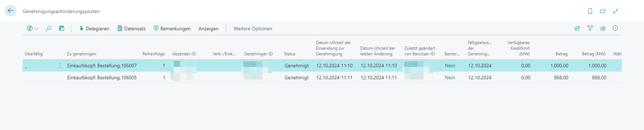Click Nein link in 106005 row
The height and width of the screenshot is (130, 644).
tap(450, 78)
